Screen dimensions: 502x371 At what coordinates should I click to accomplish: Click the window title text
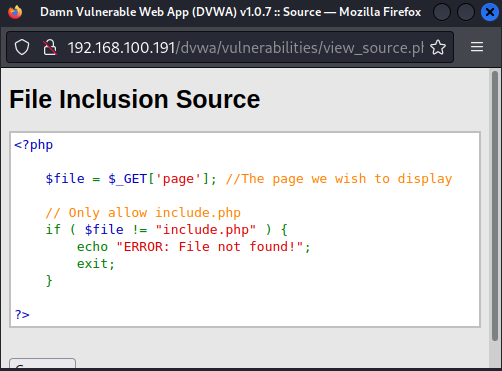(x=230, y=12)
